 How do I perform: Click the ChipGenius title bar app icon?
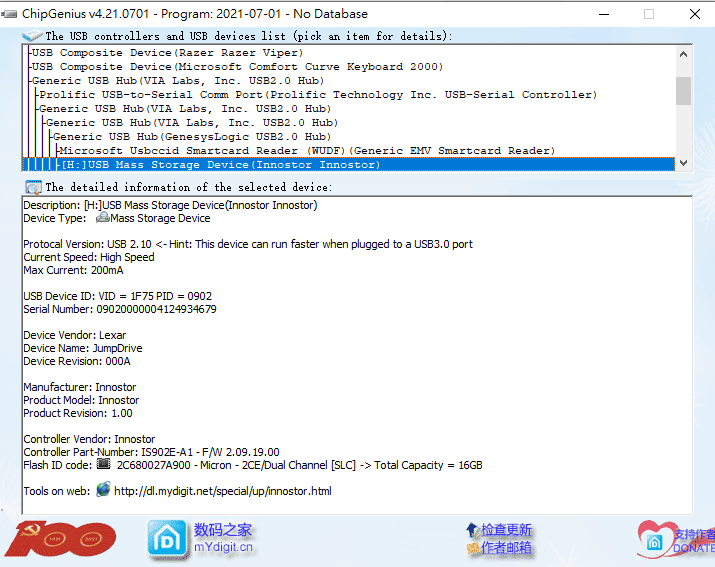point(9,14)
